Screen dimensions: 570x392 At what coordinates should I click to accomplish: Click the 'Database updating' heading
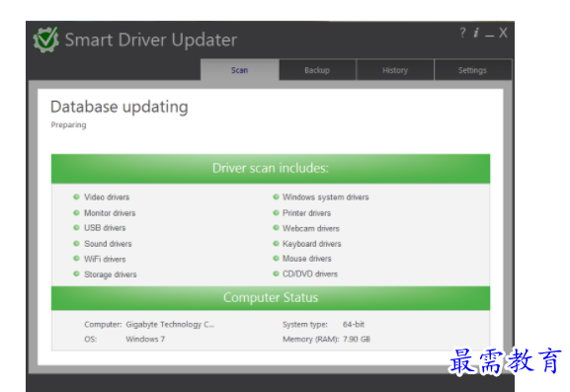(120, 108)
